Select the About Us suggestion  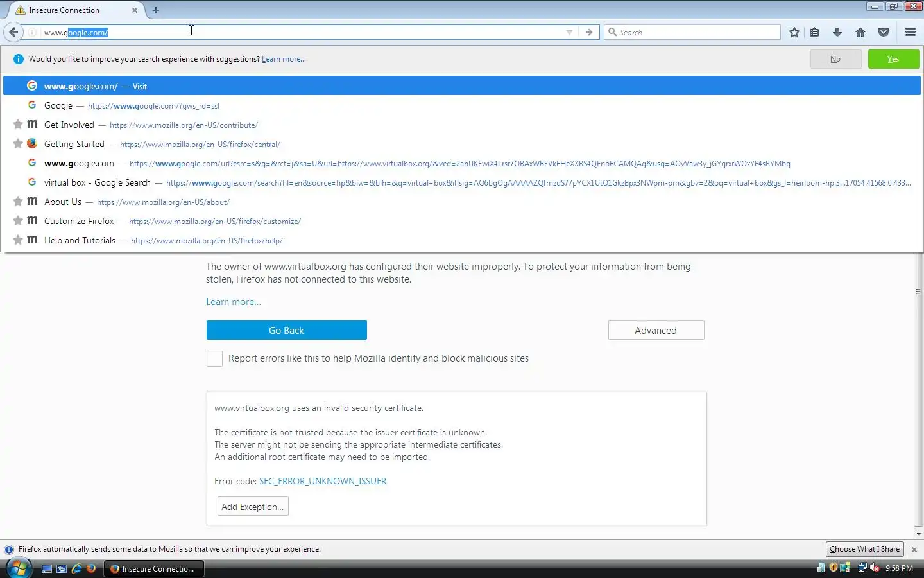tap(462, 202)
